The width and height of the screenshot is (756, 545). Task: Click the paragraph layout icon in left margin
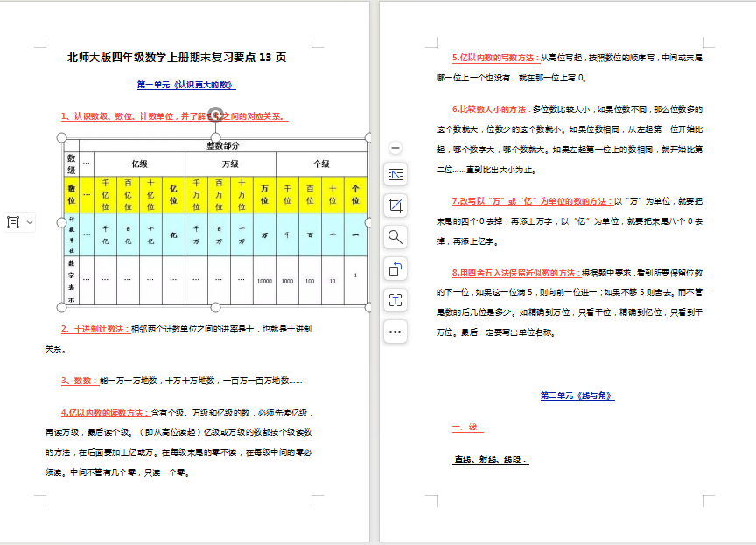(13, 222)
